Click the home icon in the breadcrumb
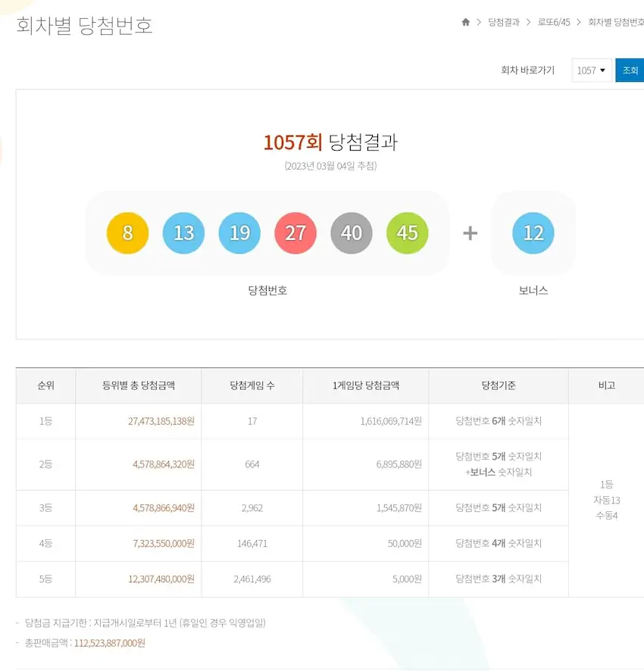Screen dimensions: 644x671 (465, 22)
